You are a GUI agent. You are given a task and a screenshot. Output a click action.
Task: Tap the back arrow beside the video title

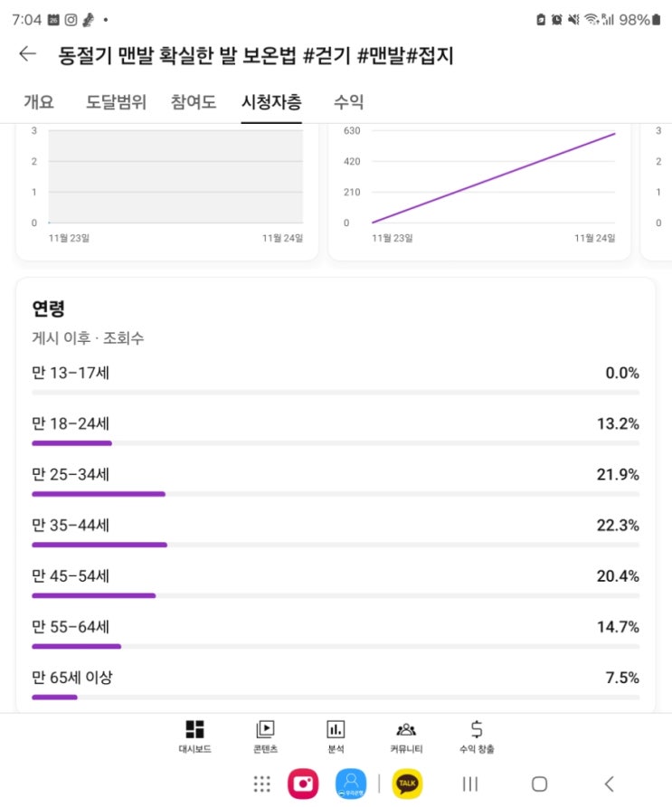27,54
